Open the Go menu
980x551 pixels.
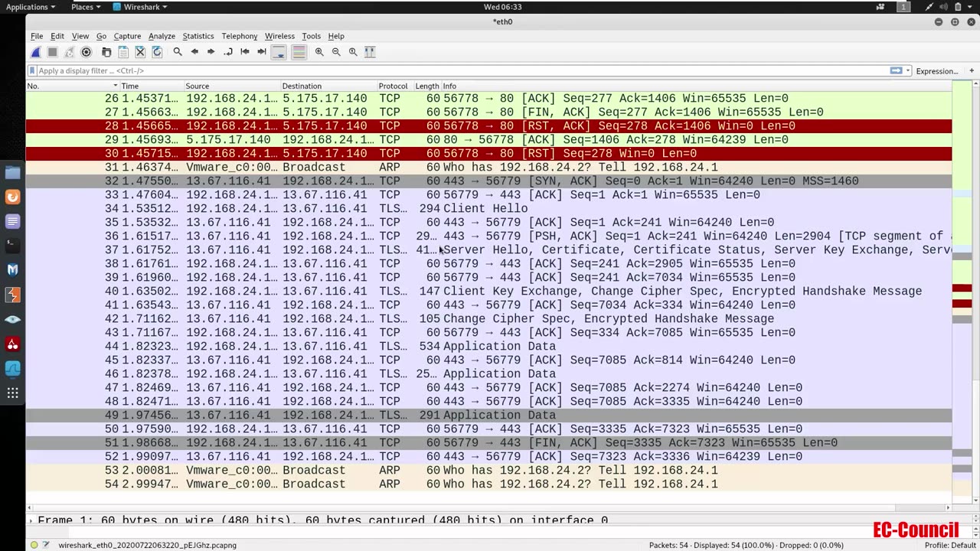[101, 36]
